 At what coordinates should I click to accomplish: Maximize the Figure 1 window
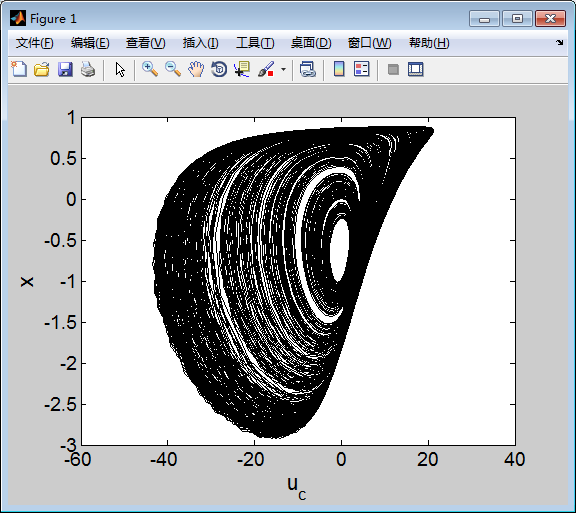click(517, 18)
